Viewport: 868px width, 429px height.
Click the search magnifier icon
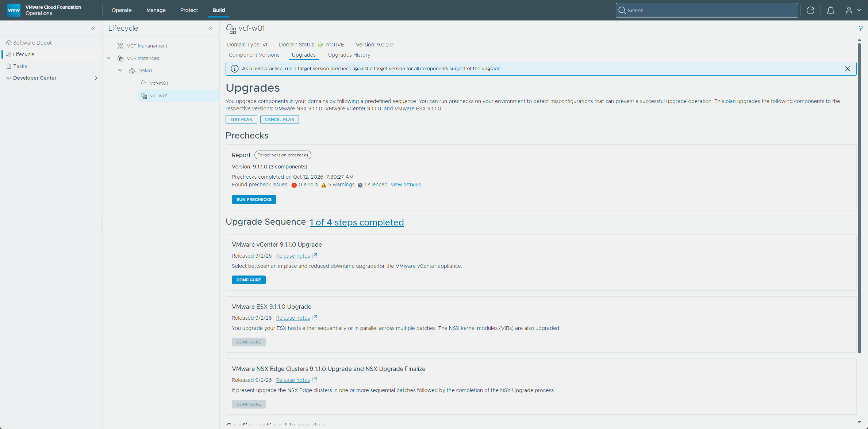pyautogui.click(x=622, y=10)
